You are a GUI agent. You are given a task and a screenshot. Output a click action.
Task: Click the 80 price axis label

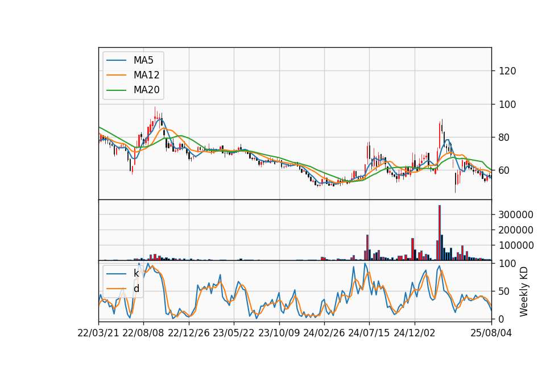pos(504,137)
